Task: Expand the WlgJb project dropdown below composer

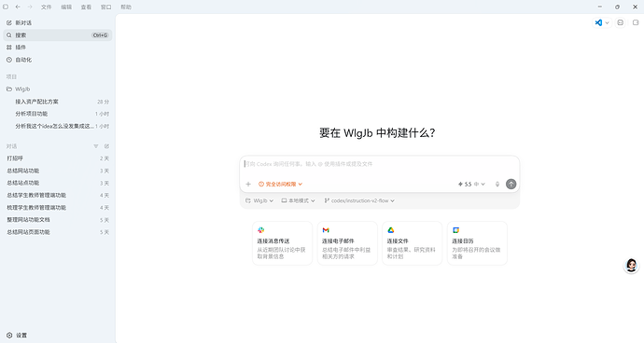Action: 259,201
